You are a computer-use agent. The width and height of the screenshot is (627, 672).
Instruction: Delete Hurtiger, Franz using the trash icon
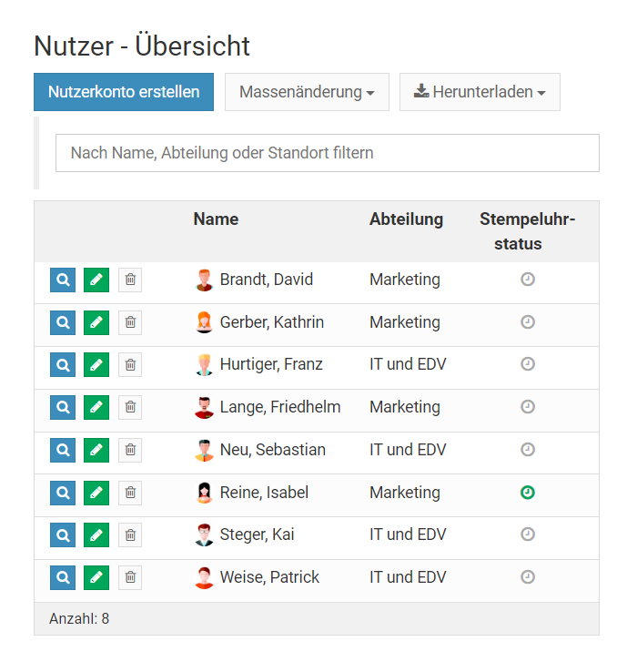(x=130, y=365)
